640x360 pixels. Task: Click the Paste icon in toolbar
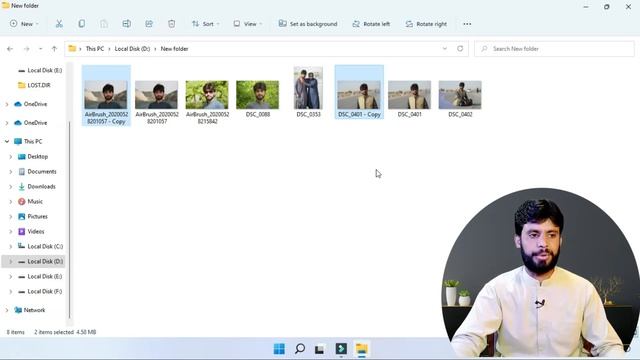(104, 24)
